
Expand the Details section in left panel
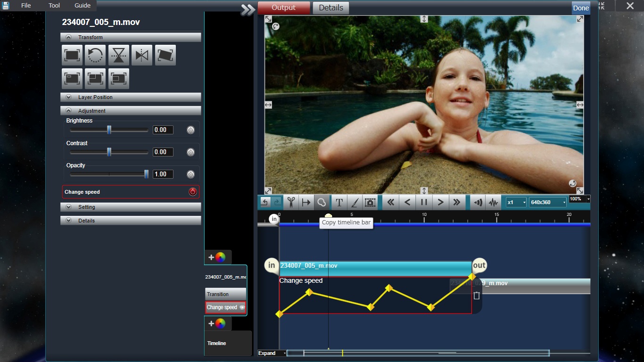(x=131, y=221)
